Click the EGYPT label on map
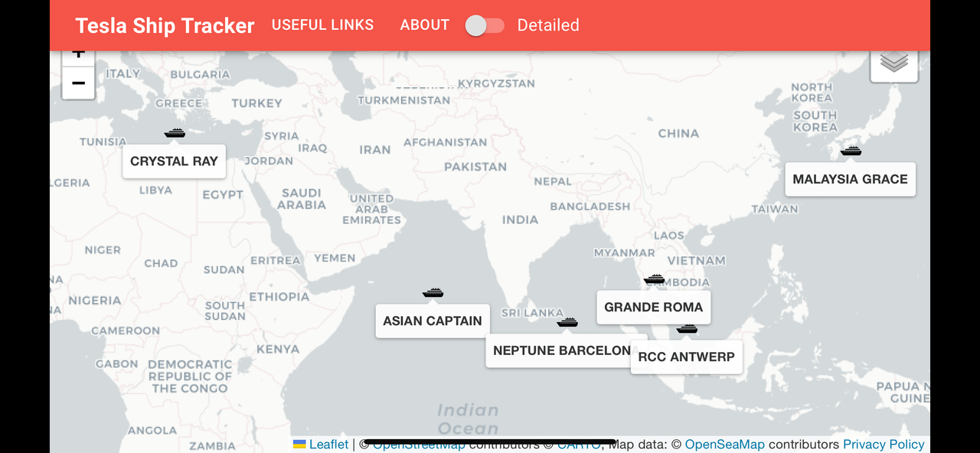Image resolution: width=980 pixels, height=453 pixels. [x=223, y=194]
